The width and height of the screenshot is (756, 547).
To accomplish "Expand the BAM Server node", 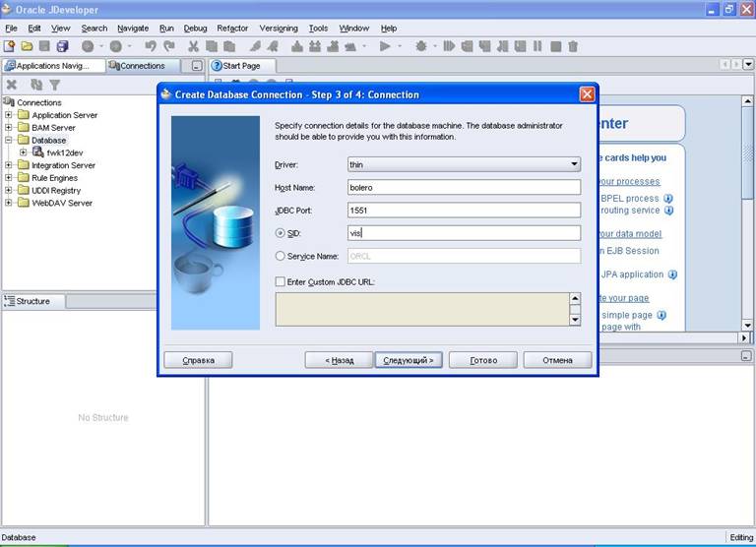I will 8,127.
